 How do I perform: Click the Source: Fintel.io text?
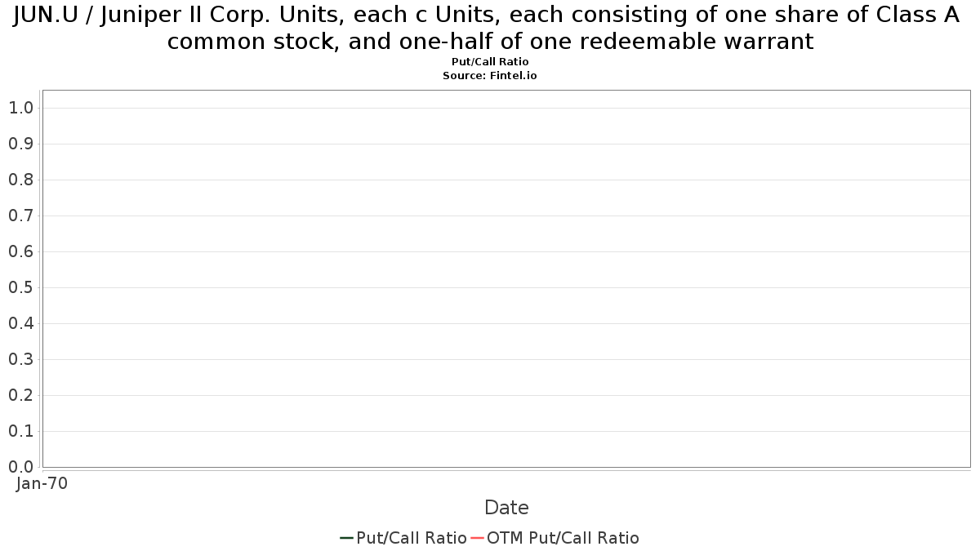pyautogui.click(x=490, y=75)
